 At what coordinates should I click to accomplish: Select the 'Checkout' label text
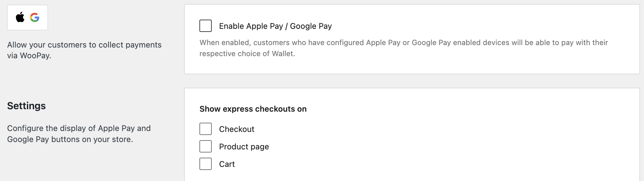coord(237,129)
